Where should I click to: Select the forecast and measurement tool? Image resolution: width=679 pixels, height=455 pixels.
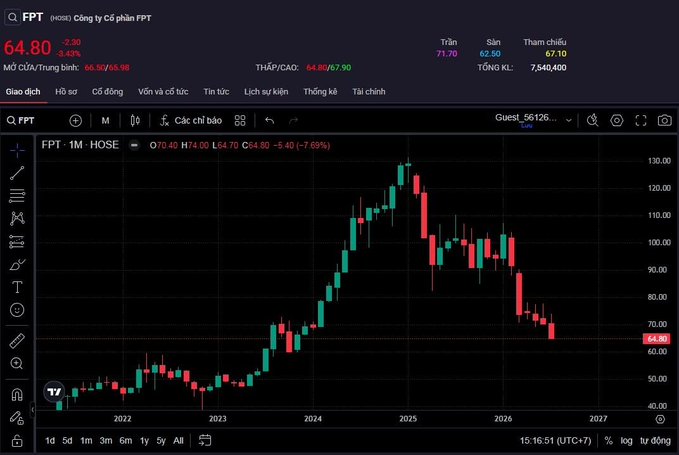point(17,242)
